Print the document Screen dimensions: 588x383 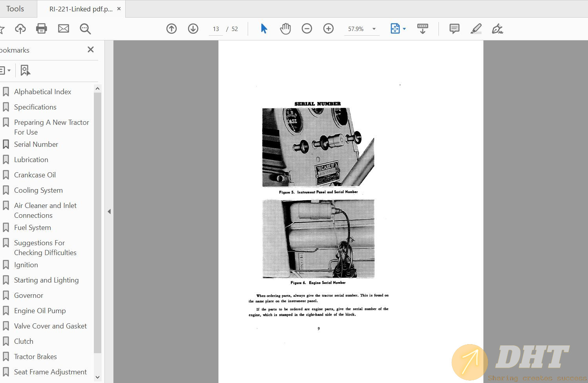pyautogui.click(x=42, y=29)
